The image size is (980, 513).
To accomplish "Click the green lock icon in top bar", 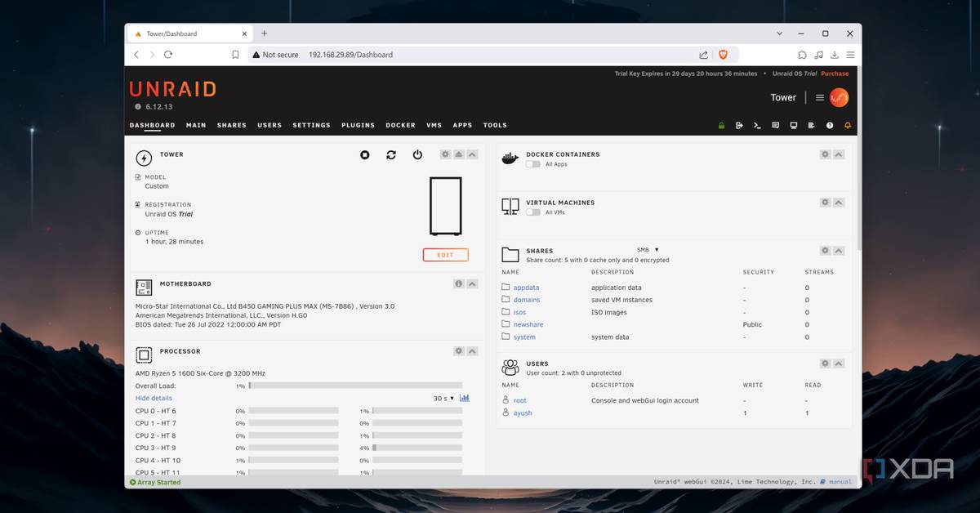I will tap(721, 126).
